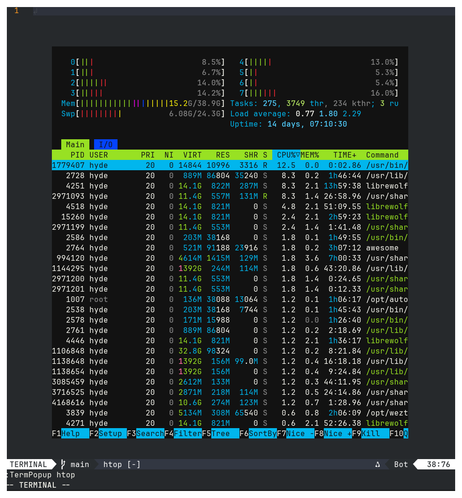Click F9 Kill for selected process

pyautogui.click(x=370, y=433)
